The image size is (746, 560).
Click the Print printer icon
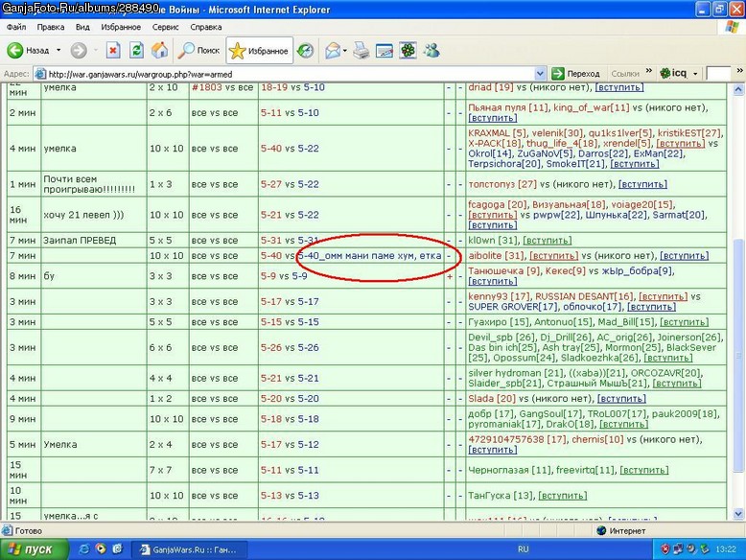pos(361,51)
